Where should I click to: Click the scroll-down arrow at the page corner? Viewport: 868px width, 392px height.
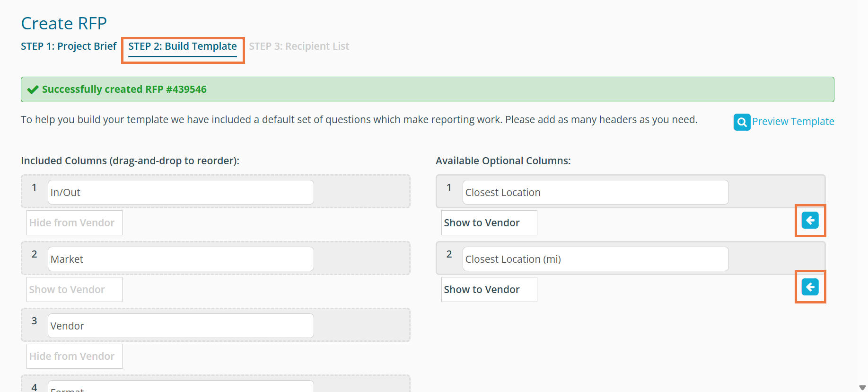pyautogui.click(x=862, y=387)
